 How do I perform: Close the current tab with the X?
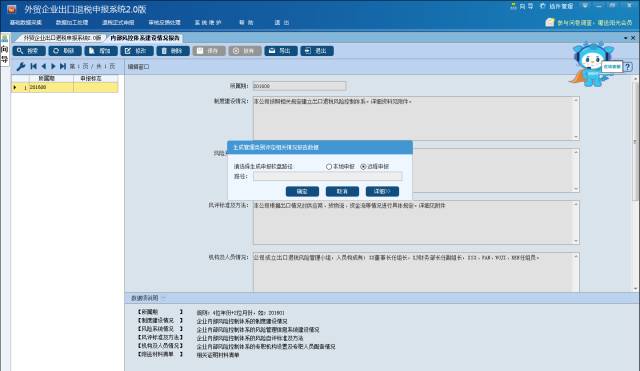[633, 38]
